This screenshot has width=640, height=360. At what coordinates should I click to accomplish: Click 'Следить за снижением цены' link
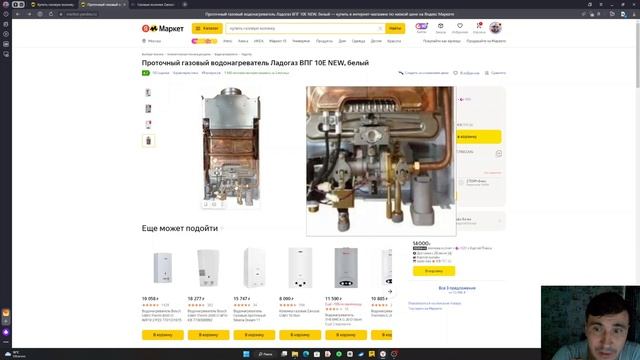[423, 73]
